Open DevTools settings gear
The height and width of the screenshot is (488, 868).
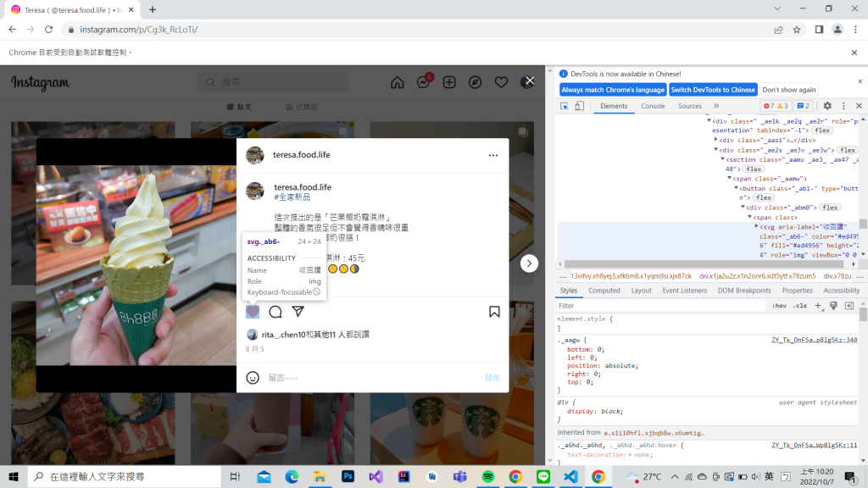[x=827, y=106]
